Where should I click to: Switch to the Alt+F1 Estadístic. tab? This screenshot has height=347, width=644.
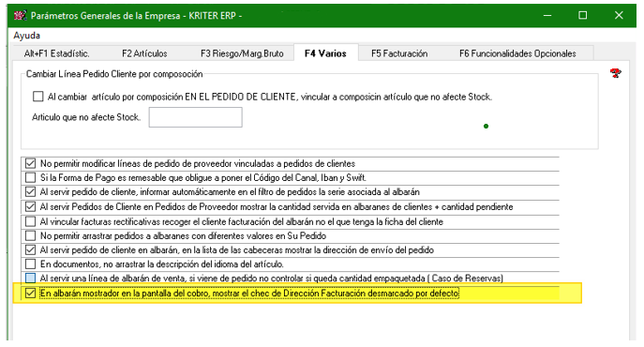56,53
